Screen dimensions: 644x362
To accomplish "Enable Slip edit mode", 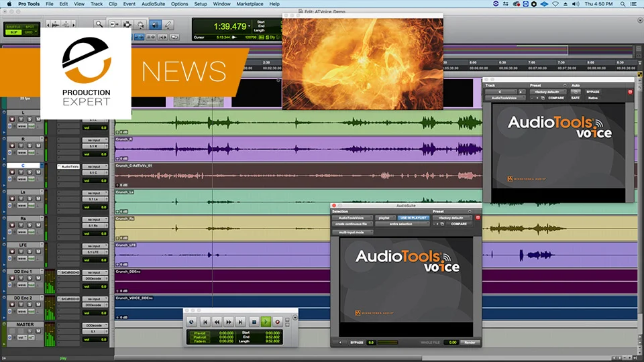I will [13, 32].
